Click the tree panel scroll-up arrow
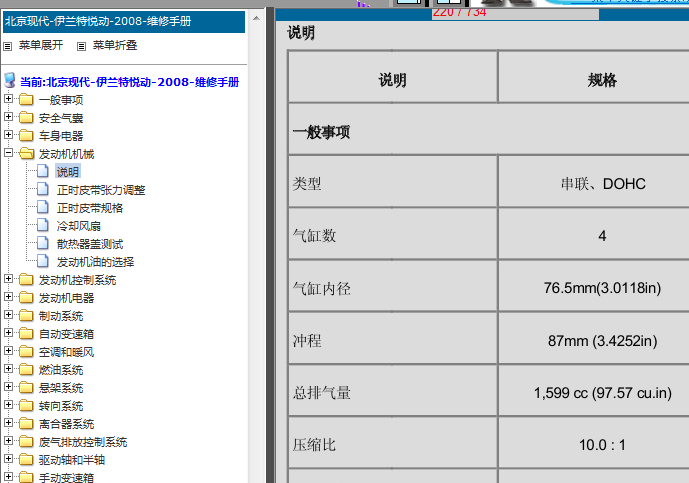This screenshot has height=483, width=689. 256,18
